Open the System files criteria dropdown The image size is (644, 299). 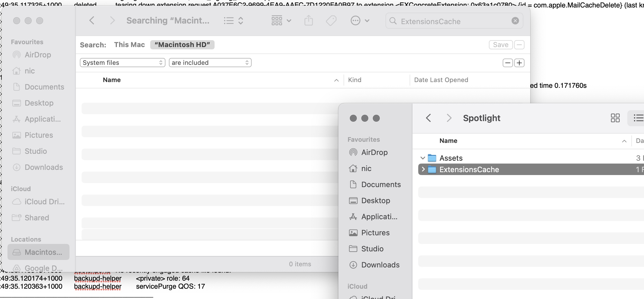coord(123,63)
